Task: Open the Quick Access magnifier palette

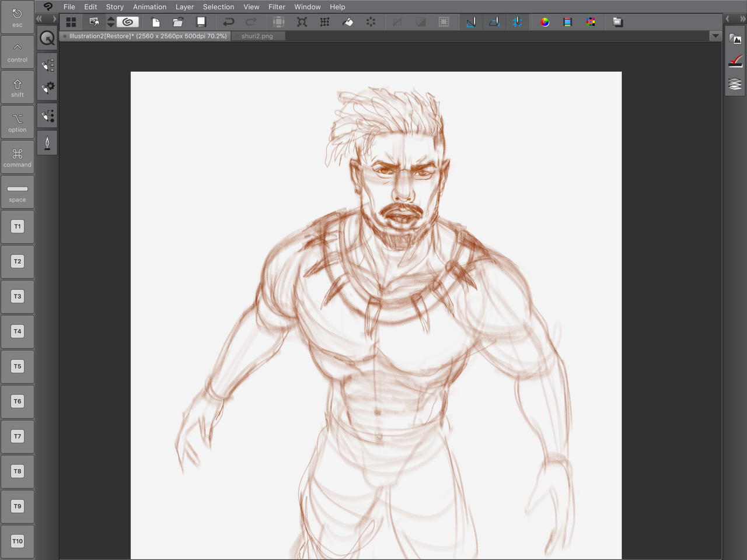Action: pos(47,38)
